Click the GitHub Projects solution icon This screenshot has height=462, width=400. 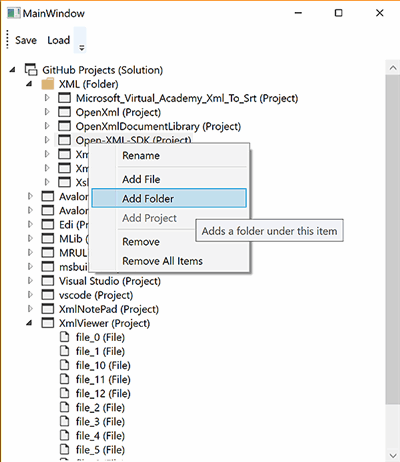[x=31, y=70]
